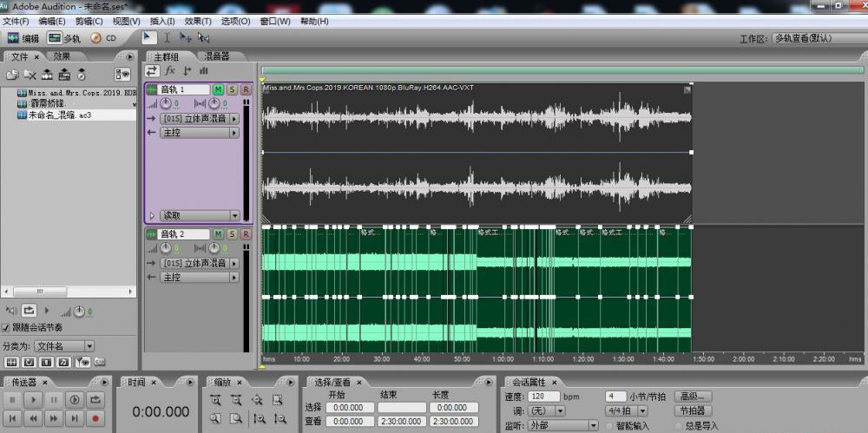Open the 剪辑(C) menu
Viewport: 868px width, 433px height.
89,21
